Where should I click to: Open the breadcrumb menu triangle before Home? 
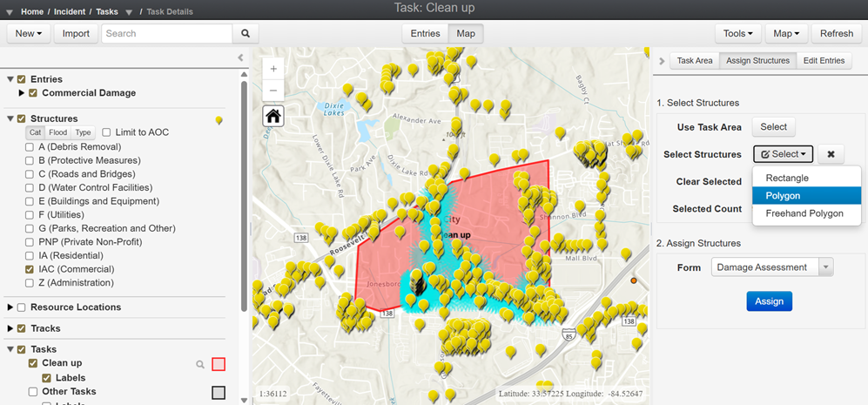[x=10, y=11]
